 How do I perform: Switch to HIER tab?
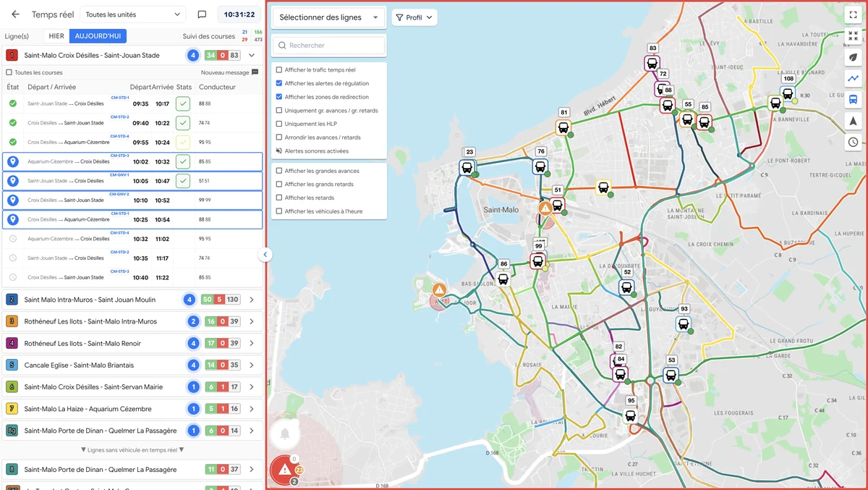(x=56, y=36)
